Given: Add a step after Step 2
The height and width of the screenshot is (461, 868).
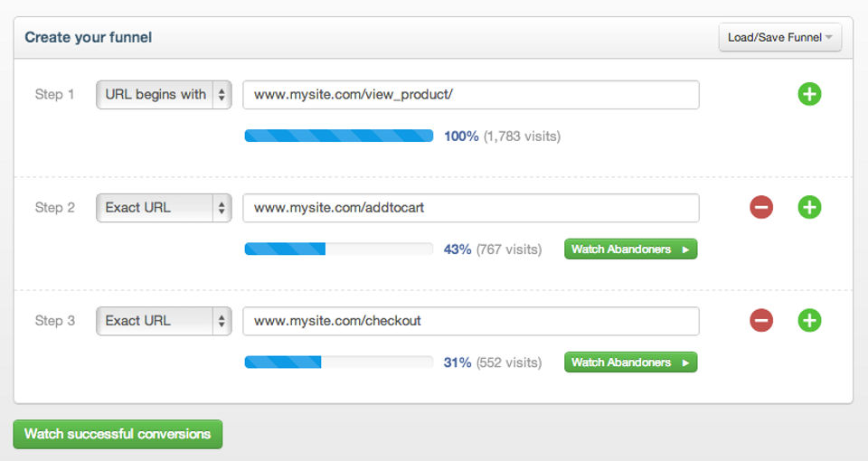Looking at the screenshot, I should click(x=809, y=208).
